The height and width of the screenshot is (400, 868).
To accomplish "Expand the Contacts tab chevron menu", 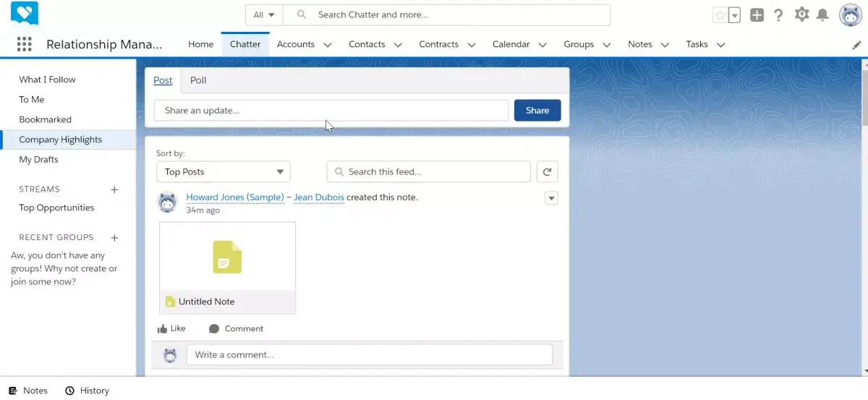I will click(x=398, y=45).
